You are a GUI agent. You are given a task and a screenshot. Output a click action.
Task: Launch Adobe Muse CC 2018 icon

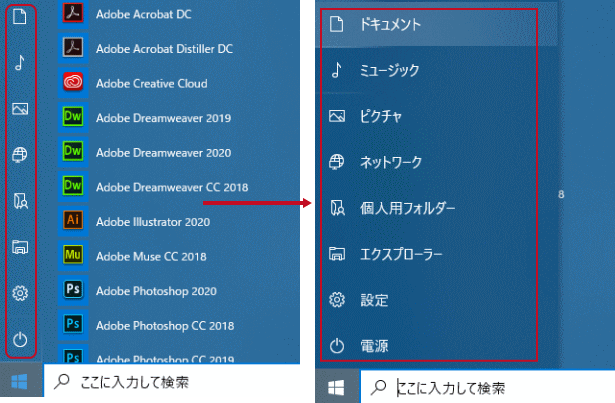pyautogui.click(x=73, y=255)
